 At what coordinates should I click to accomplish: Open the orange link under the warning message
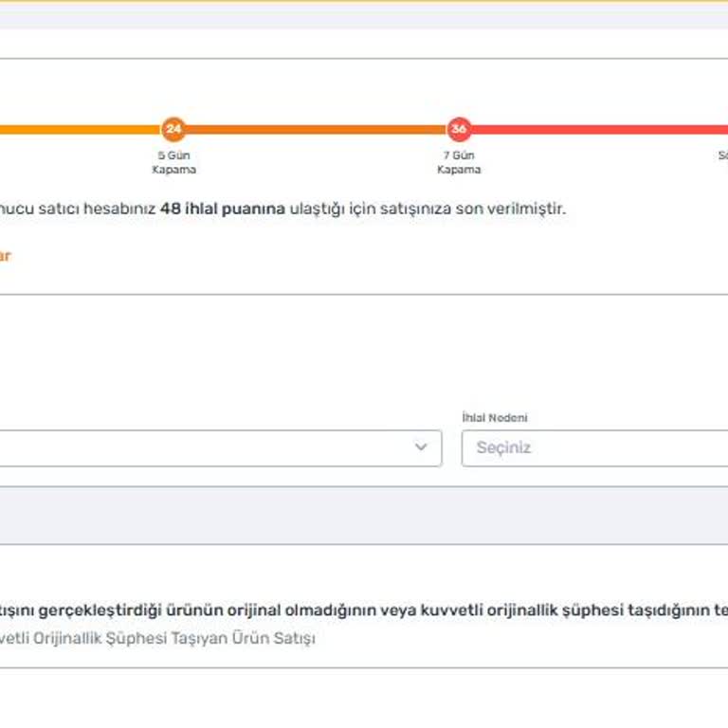pos(5,256)
